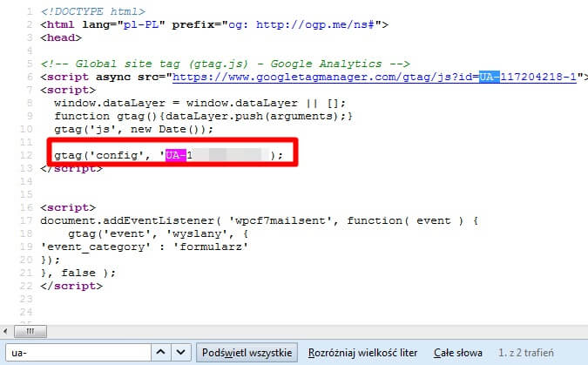The height and width of the screenshot is (365, 588).
Task: Click '<script>' tag on line 16
Action: (x=68, y=207)
